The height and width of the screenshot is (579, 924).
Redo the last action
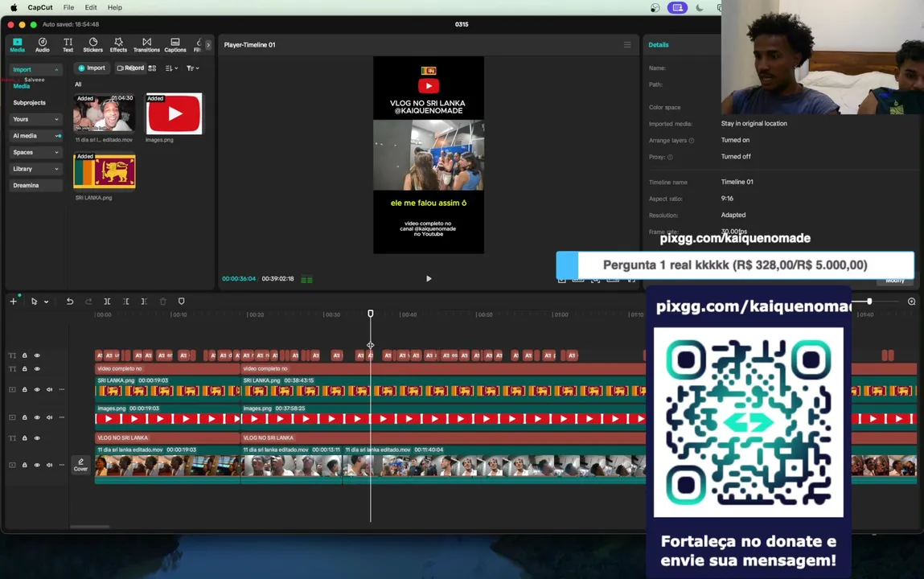[x=88, y=301]
